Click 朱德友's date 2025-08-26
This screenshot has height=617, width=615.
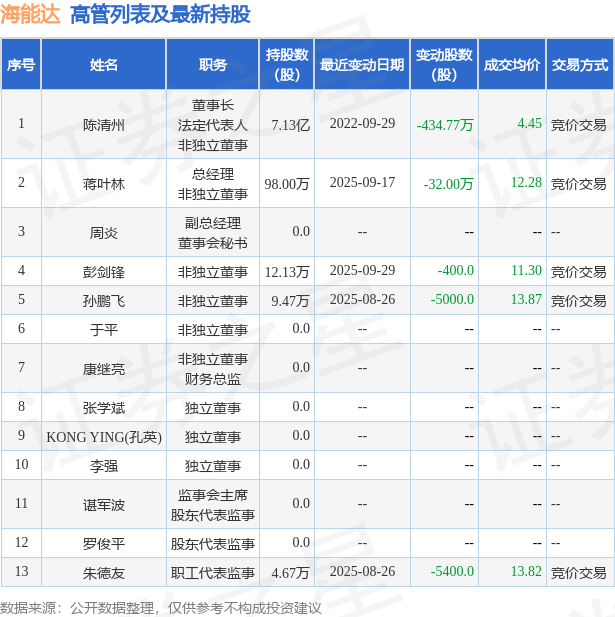[x=362, y=571]
